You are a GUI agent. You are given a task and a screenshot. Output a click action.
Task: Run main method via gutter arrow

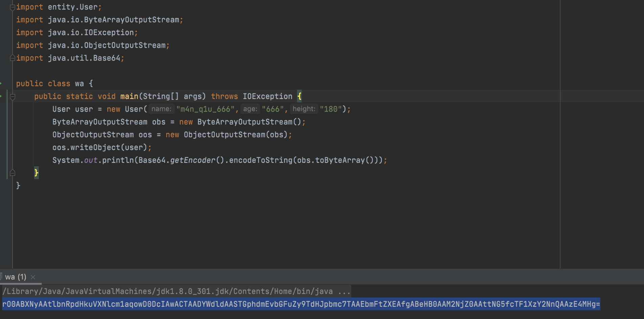click(1, 96)
